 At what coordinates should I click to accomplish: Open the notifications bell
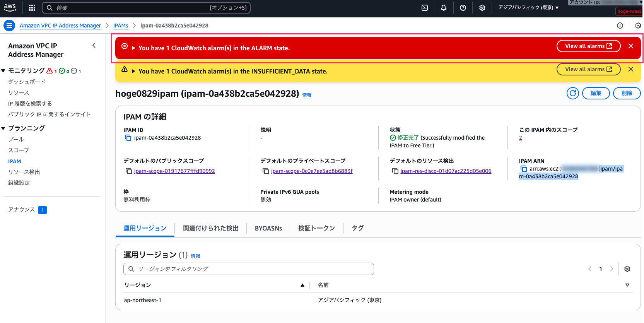pyautogui.click(x=444, y=8)
